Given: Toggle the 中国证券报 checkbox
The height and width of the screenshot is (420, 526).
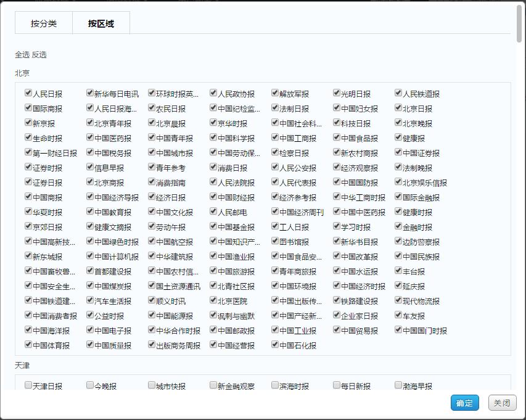Looking at the screenshot, I should [x=398, y=152].
